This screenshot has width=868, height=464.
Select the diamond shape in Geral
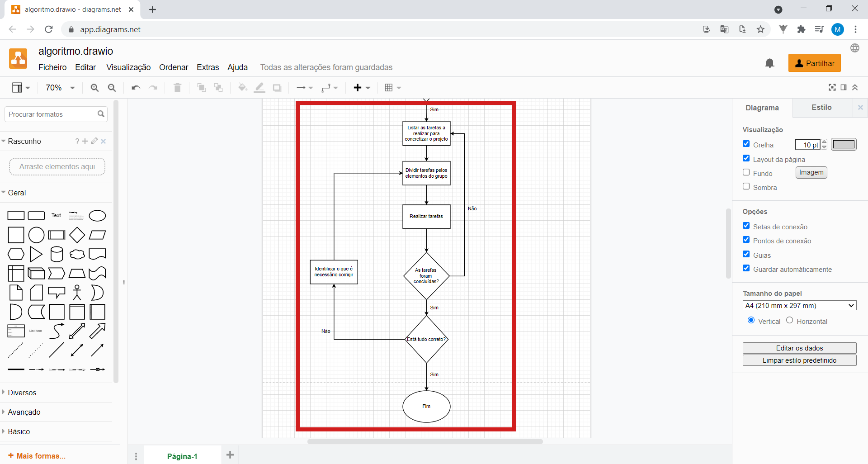pyautogui.click(x=77, y=235)
